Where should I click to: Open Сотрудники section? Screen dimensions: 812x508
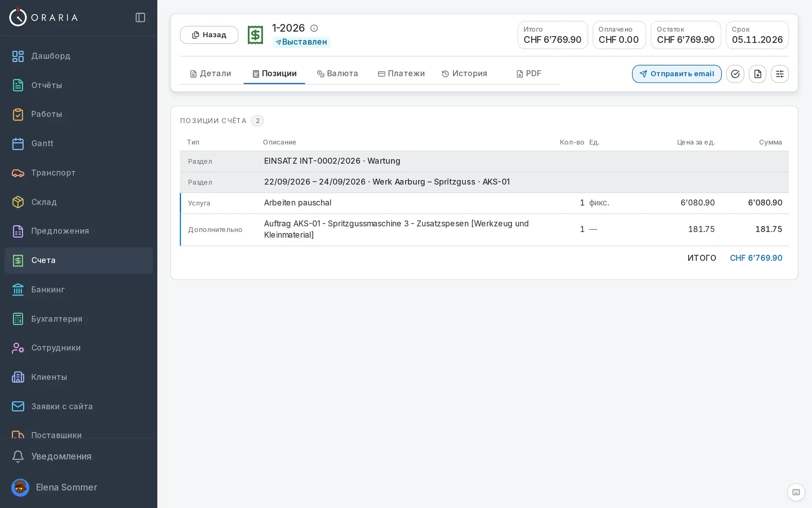tap(79, 348)
